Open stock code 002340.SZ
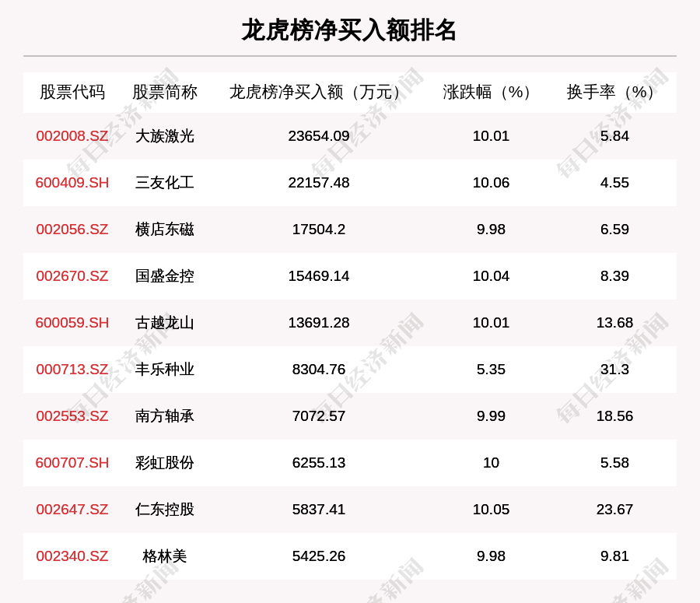 [x=72, y=556]
